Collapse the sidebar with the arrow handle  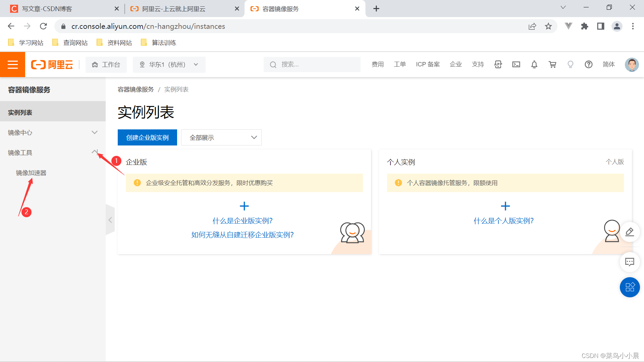[x=110, y=220]
